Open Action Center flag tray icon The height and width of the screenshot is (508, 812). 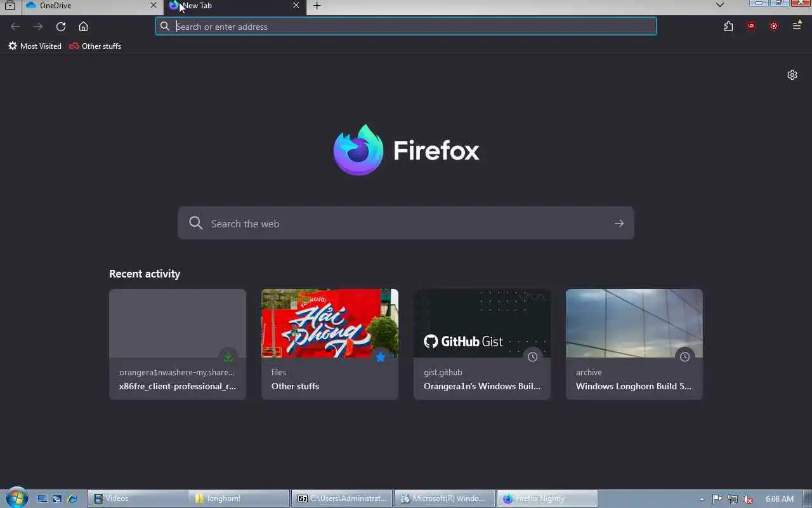pos(717,499)
